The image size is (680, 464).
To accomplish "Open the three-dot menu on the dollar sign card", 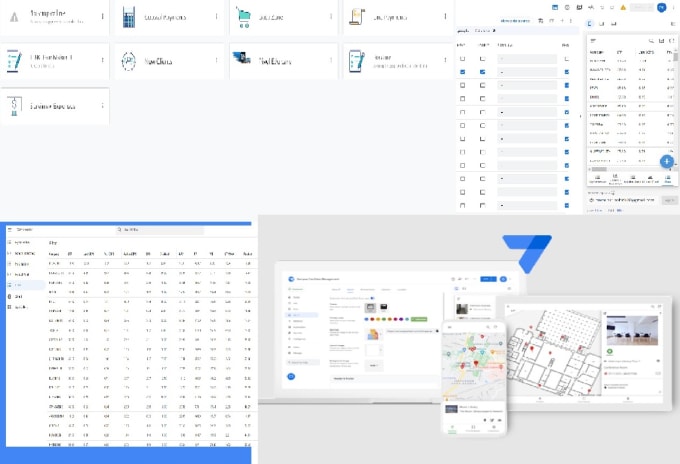I will pyautogui.click(x=103, y=105).
